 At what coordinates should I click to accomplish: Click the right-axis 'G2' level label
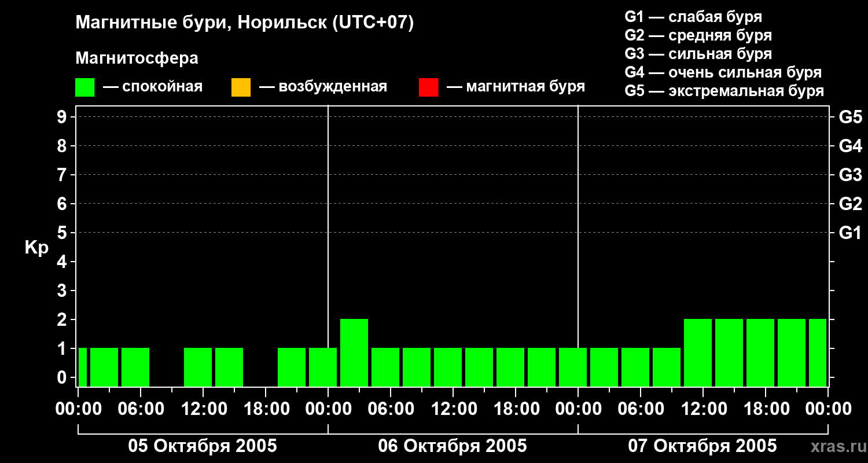(x=850, y=204)
